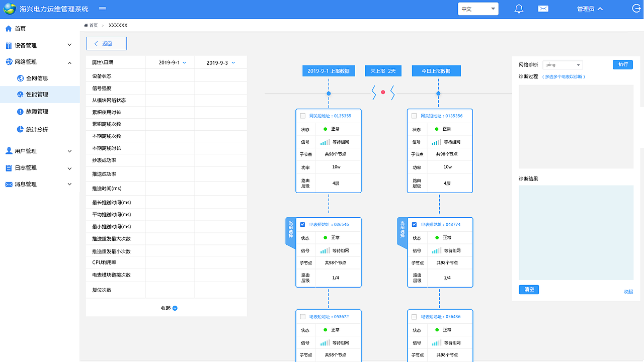The height and width of the screenshot is (362, 644).
Task: Toggle the hamburger sidebar menu icon
Action: pyautogui.click(x=102, y=9)
